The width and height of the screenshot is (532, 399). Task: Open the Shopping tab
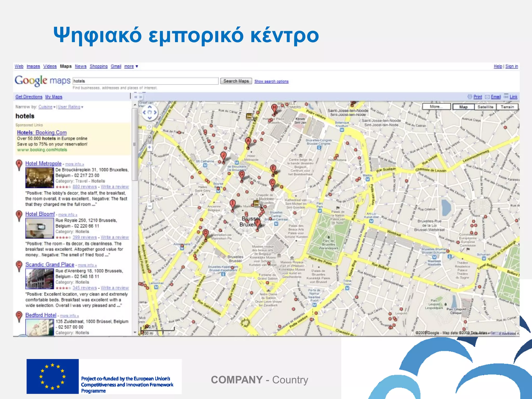click(x=98, y=66)
